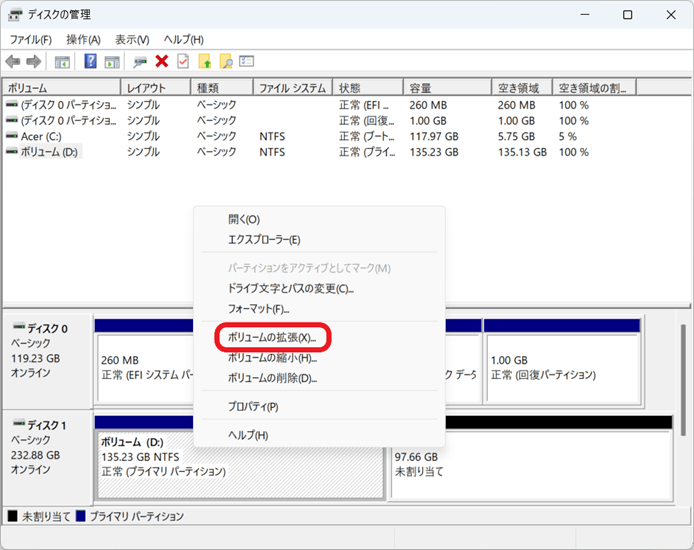This screenshot has height=550, width=694.
Task: Open the 操作(A) menu
Action: click(x=83, y=39)
